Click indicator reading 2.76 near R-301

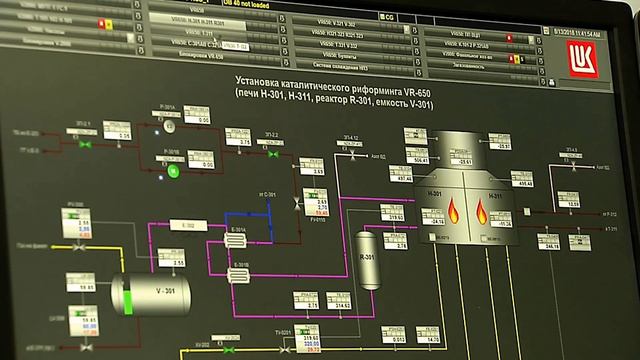[x=395, y=241]
